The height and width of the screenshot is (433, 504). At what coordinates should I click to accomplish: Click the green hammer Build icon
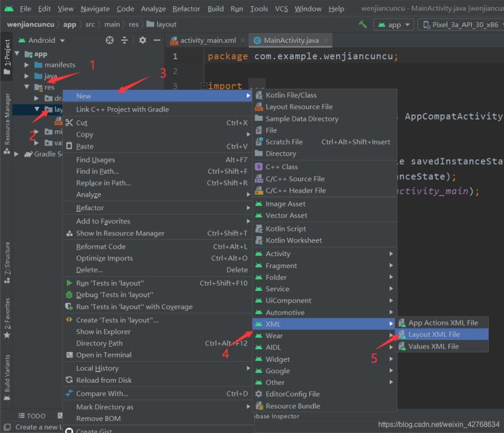coord(362,25)
